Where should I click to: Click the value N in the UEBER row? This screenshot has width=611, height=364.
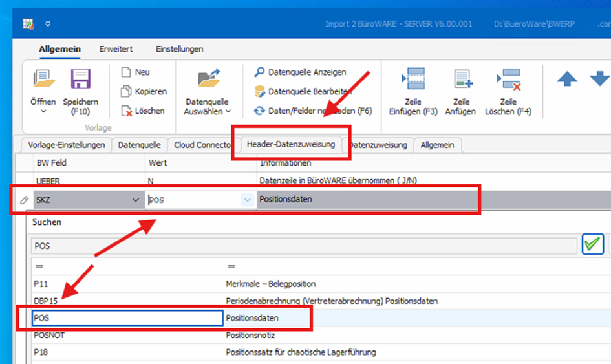(x=151, y=181)
